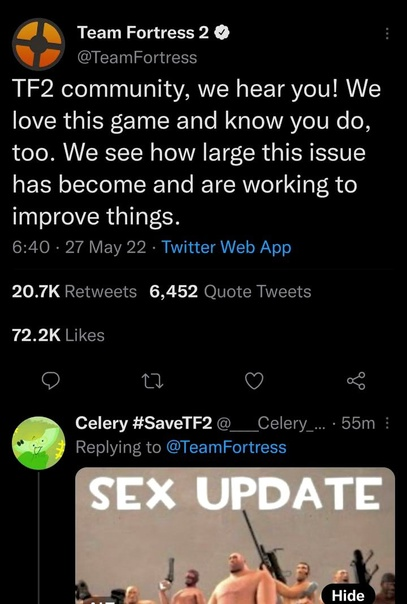
Task: Open the tweet's three-dot more options menu
Action: pos(387,34)
